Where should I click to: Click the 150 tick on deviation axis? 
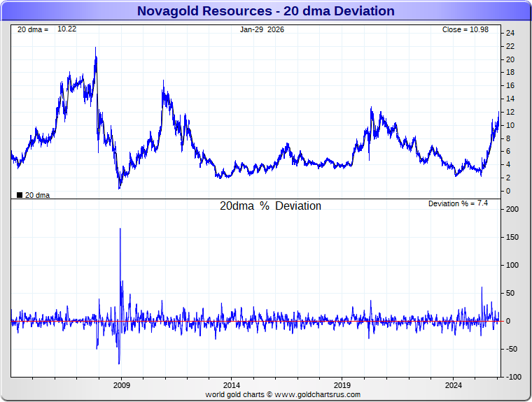pos(512,237)
